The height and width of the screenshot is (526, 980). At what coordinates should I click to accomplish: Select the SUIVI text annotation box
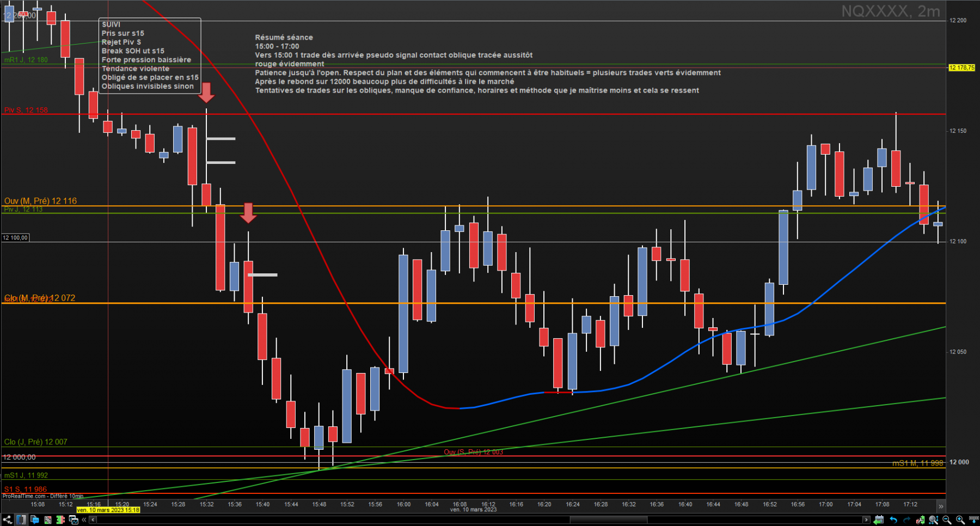coord(150,56)
